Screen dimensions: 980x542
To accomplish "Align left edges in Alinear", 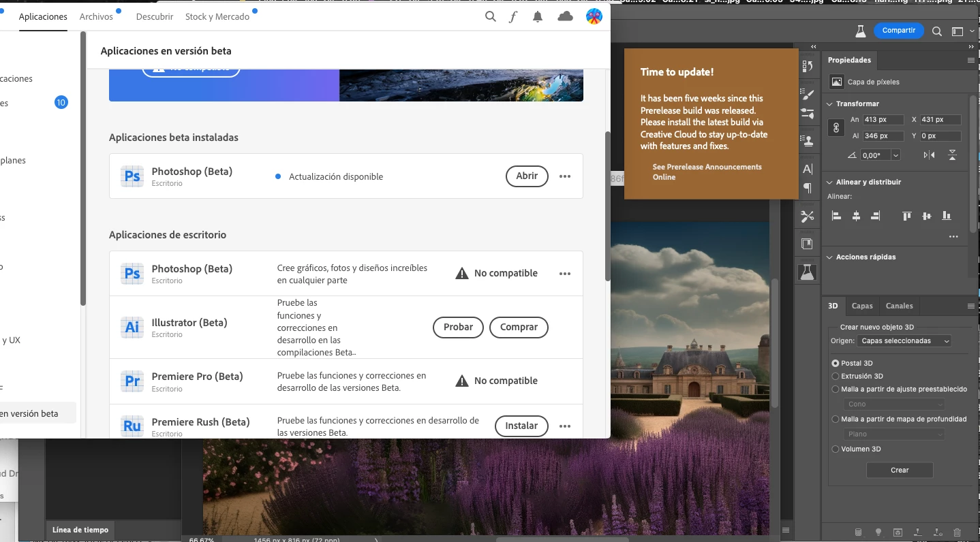I will (x=837, y=216).
